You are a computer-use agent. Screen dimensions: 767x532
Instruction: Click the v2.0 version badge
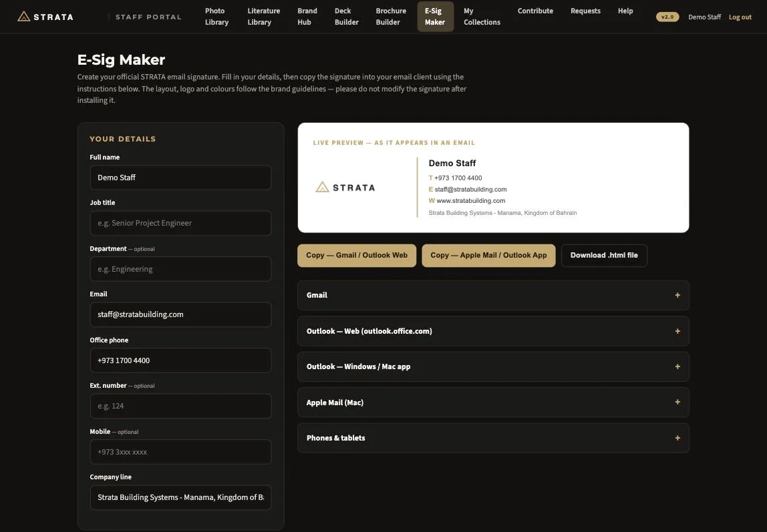[x=667, y=17]
